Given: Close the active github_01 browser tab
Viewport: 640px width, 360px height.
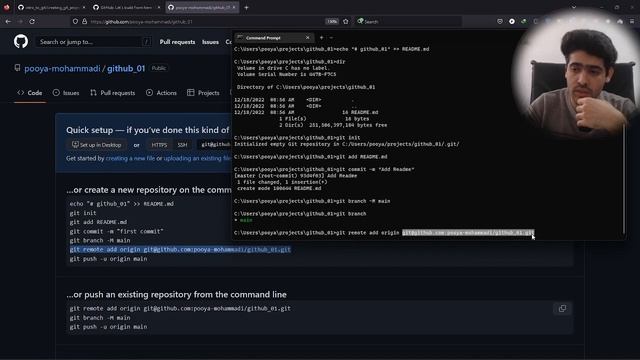Looking at the screenshot, I should click(234, 7).
